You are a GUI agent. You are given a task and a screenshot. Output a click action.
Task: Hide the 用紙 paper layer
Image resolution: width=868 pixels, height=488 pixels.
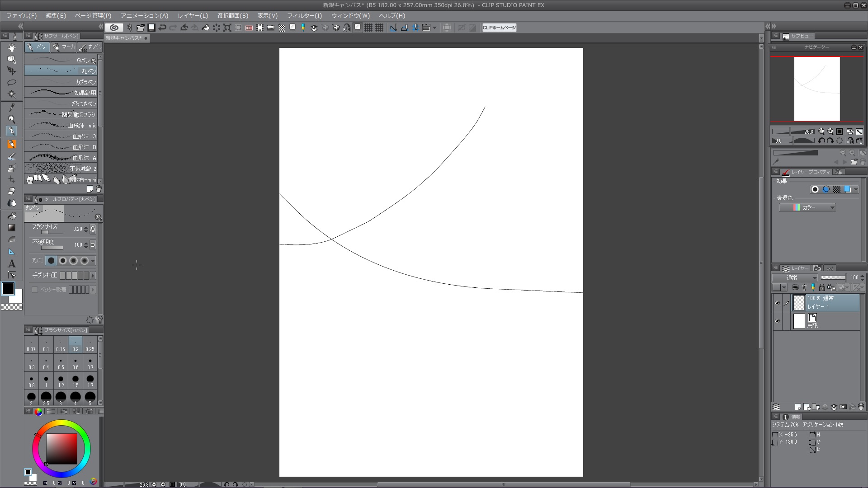777,321
